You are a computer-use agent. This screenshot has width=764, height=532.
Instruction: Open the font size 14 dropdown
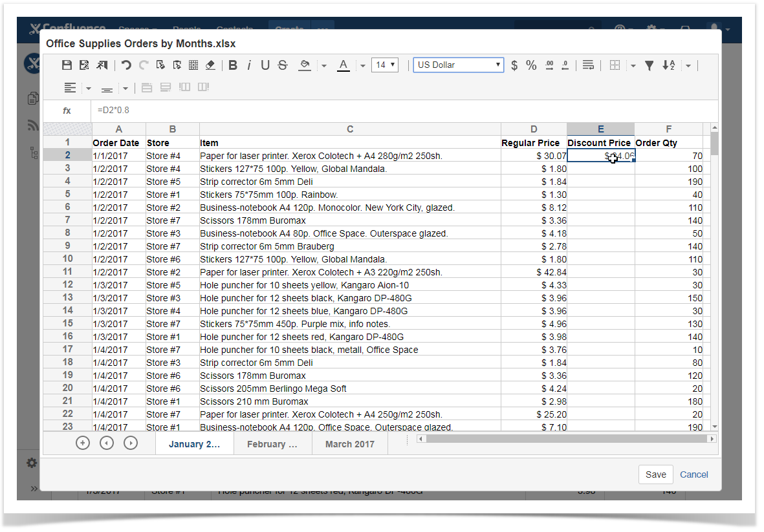(385, 65)
